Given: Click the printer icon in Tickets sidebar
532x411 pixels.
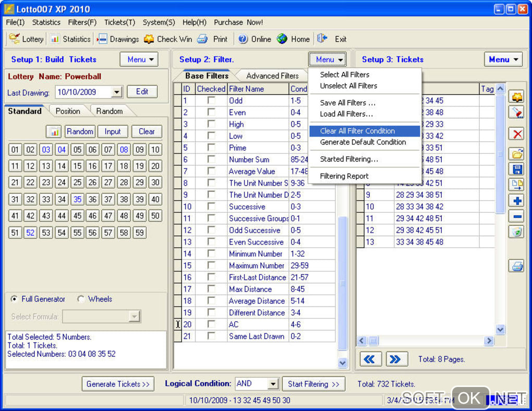Looking at the screenshot, I should tap(517, 266).
